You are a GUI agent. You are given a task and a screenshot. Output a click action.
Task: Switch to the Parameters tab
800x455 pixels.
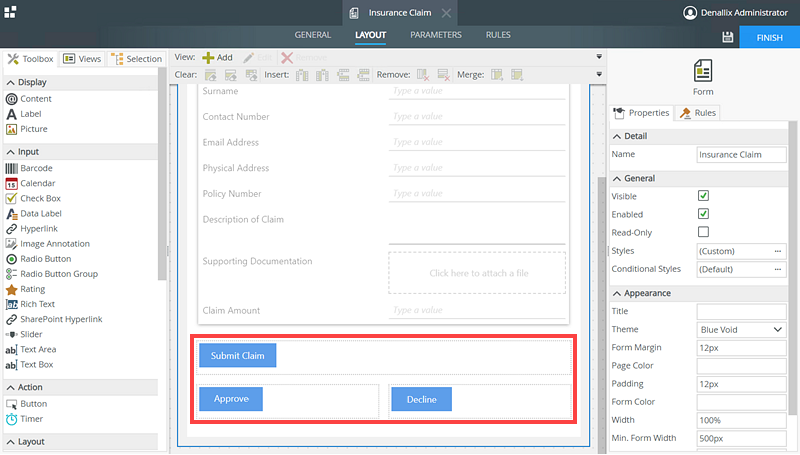click(435, 35)
